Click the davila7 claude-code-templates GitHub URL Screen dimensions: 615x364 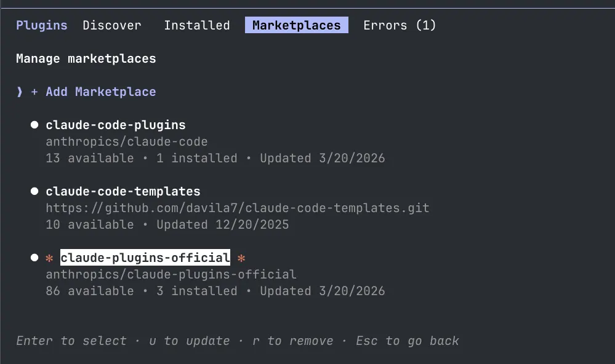[x=237, y=208]
